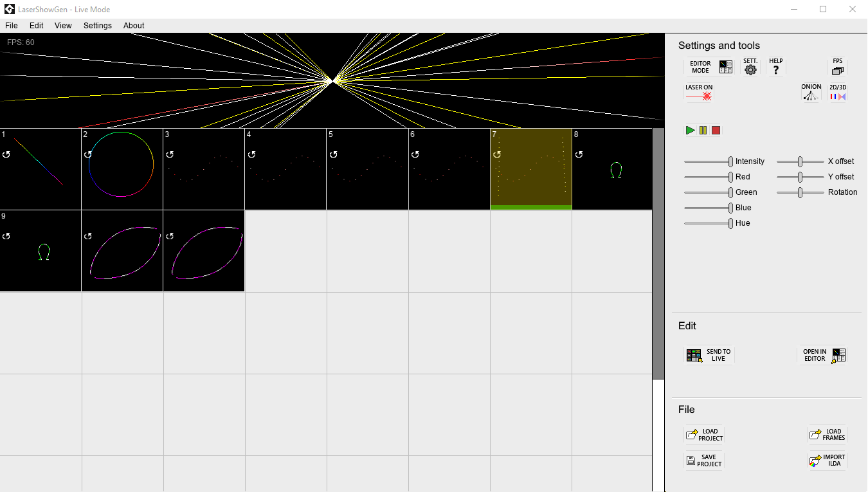
Task: Open the View menu
Action: (63, 26)
